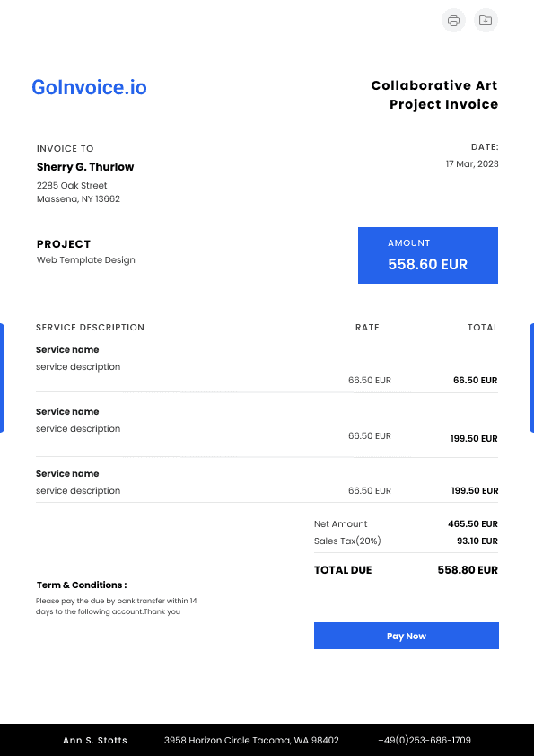Image resolution: width=534 pixels, height=756 pixels.
Task: Click the Term & Conditions heading
Action: (82, 585)
